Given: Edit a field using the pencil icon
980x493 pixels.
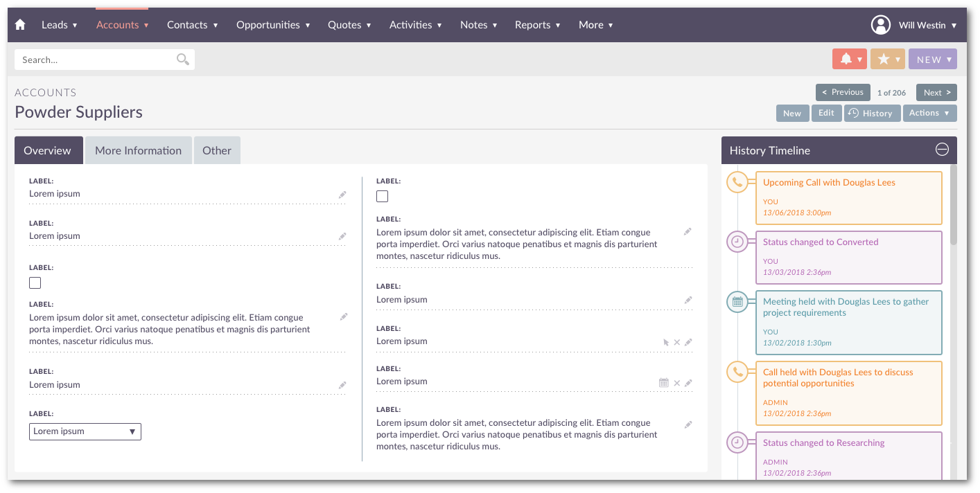Looking at the screenshot, I should point(342,195).
